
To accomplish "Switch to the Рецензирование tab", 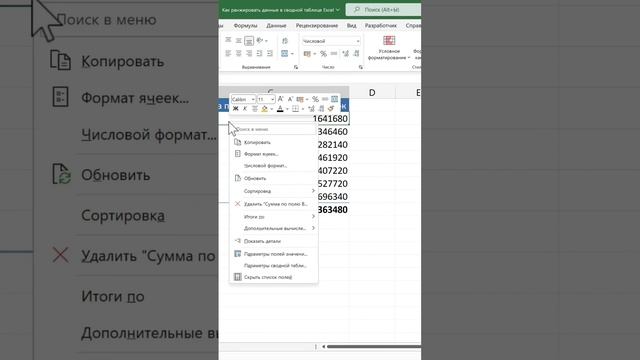I will tap(317, 26).
